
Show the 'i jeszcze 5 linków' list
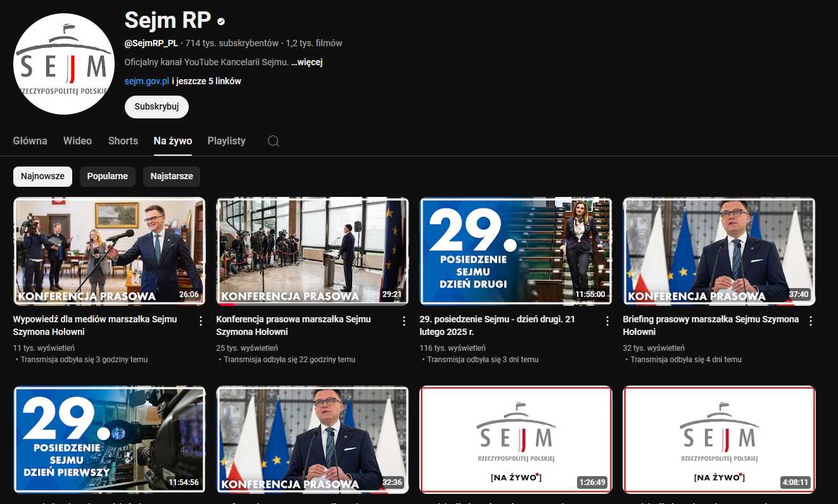coord(206,81)
